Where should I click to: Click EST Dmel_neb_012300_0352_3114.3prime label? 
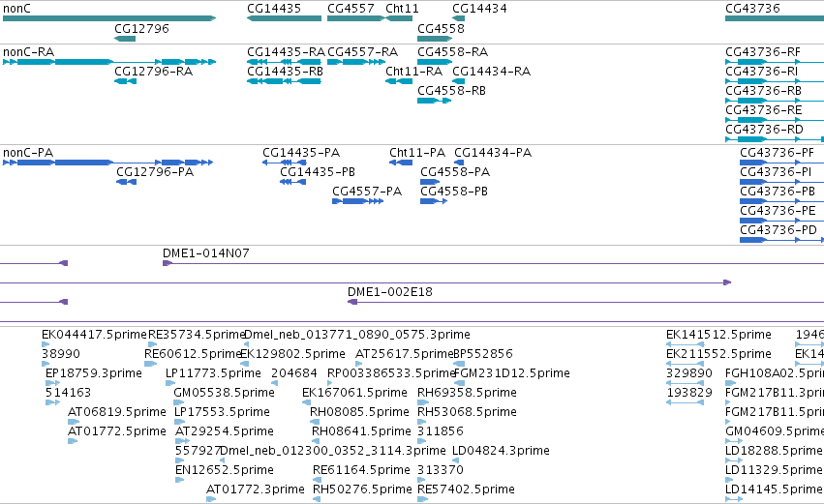coord(333,452)
